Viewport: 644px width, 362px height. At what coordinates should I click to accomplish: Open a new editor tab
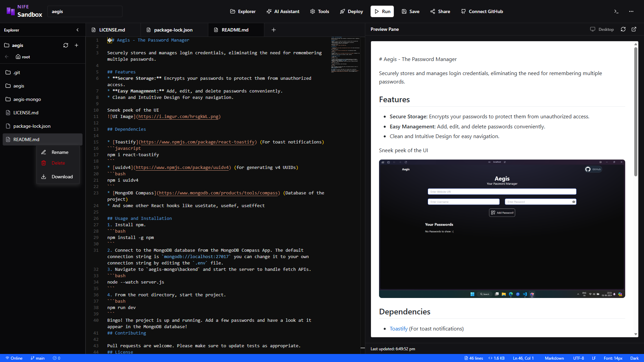coord(274,30)
